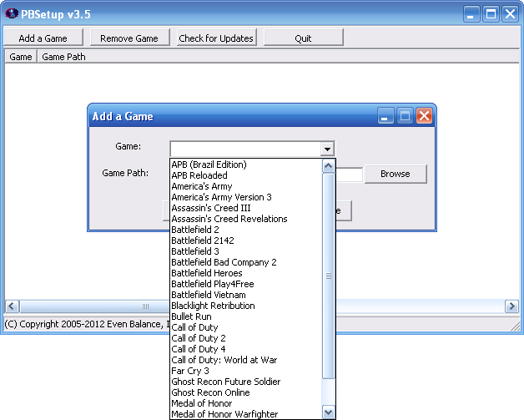Click the game list scroll down arrow

(329, 412)
